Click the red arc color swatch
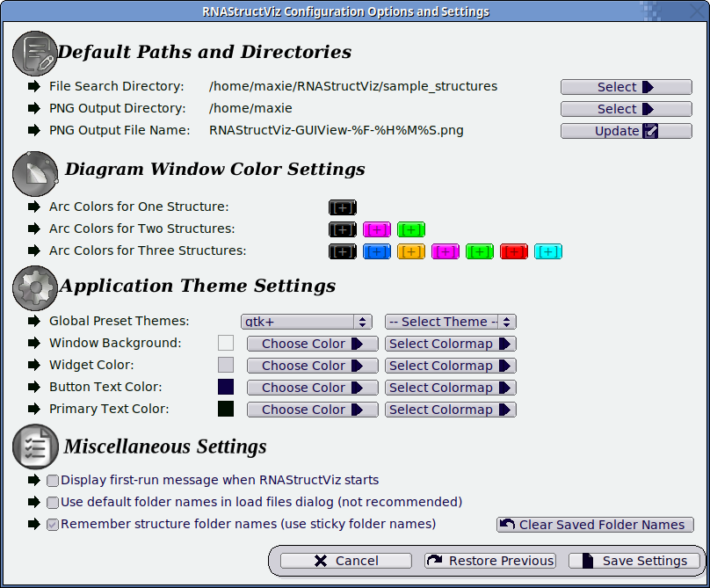The image size is (710, 588). (514, 251)
